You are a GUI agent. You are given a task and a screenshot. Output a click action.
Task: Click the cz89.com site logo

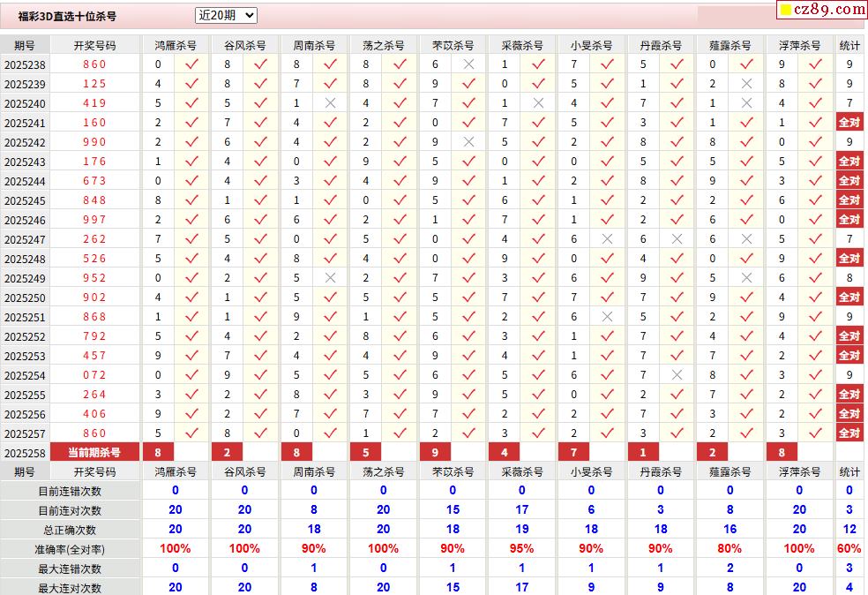(x=822, y=10)
